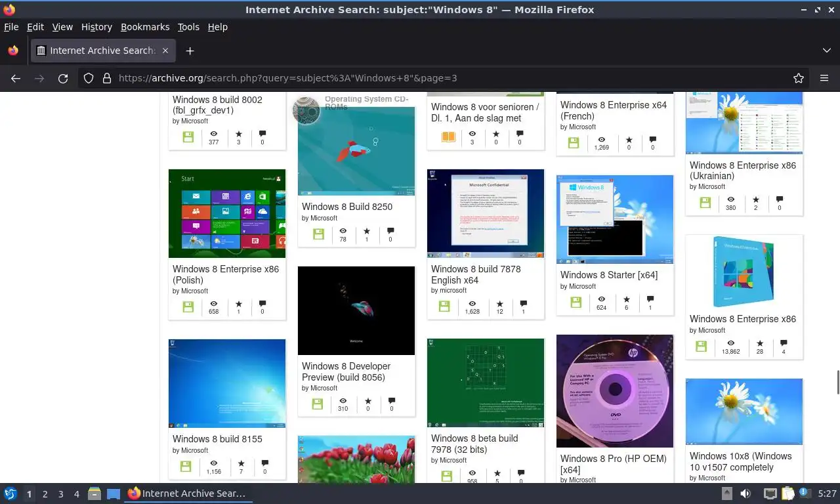This screenshot has height=504, width=840.
Task: Click the Windows 8 Start screen thumbnail for Enterprise x86 (Polish)
Action: tap(227, 213)
